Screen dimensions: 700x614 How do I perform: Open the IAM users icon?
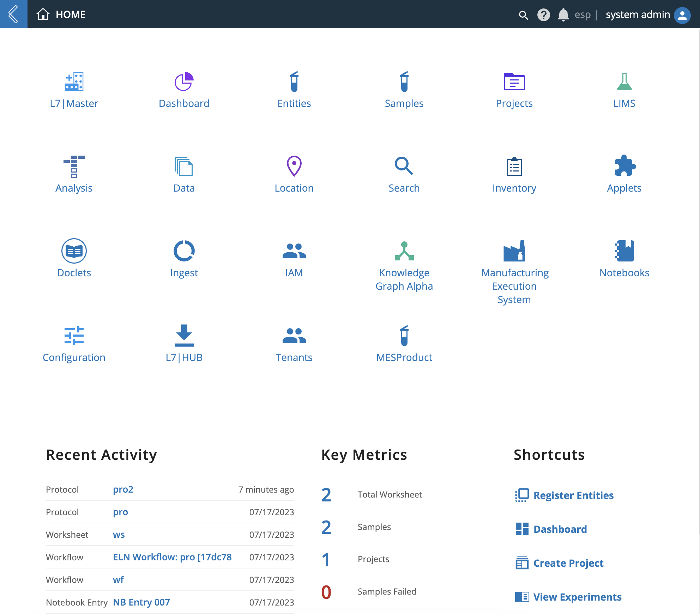click(294, 251)
